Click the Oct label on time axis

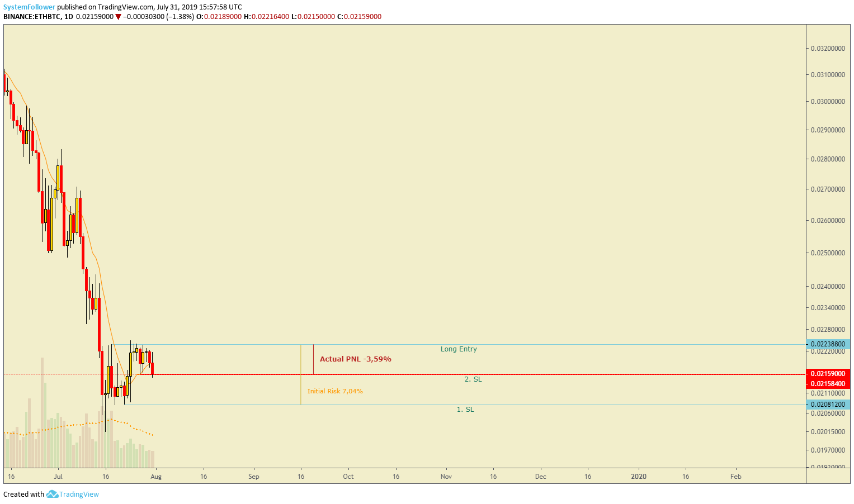(348, 477)
